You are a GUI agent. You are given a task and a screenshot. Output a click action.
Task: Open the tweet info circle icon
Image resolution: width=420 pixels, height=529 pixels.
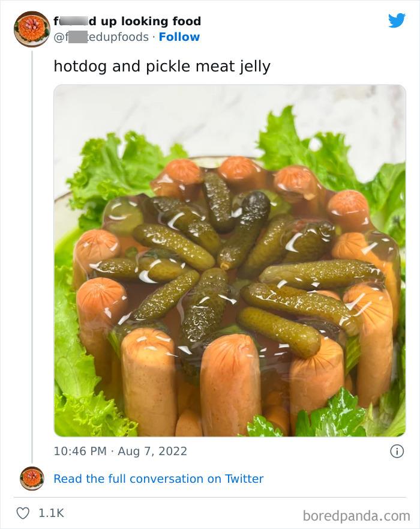[397, 451]
